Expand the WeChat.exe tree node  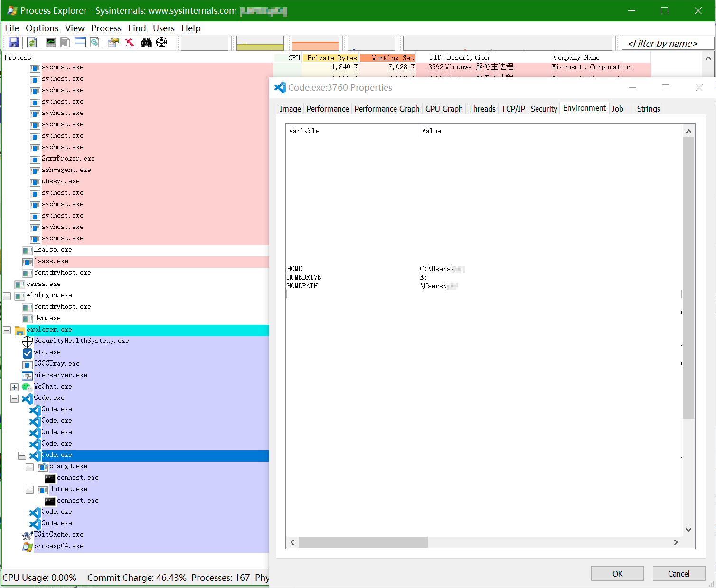coord(15,387)
